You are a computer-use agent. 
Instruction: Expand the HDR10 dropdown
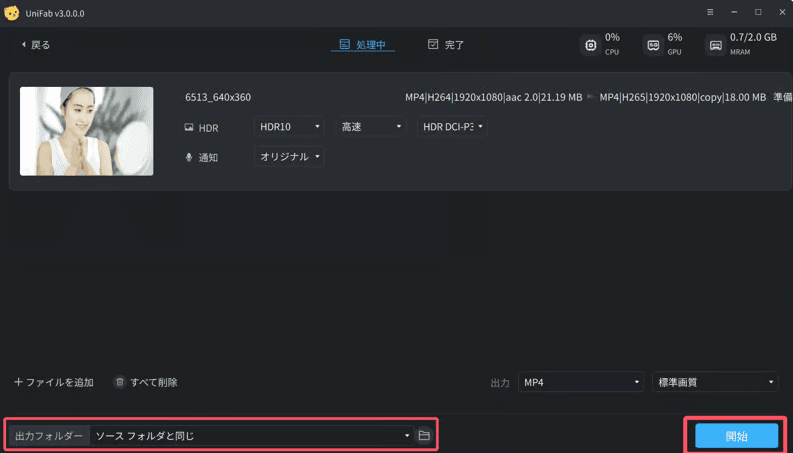coord(289,127)
